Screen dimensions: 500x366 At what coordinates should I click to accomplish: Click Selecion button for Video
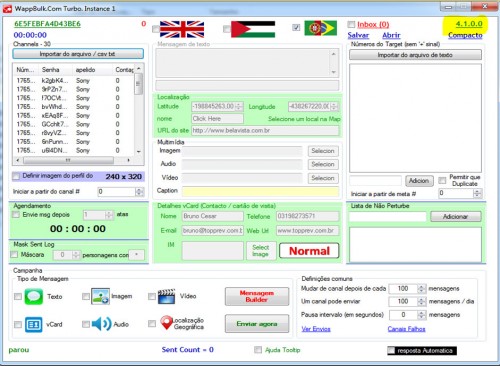[323, 178]
